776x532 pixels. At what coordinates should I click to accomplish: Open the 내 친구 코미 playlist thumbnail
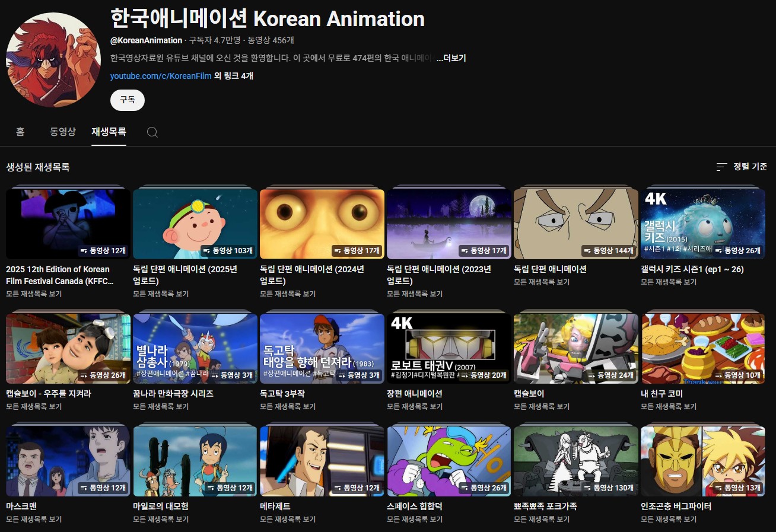click(x=703, y=348)
